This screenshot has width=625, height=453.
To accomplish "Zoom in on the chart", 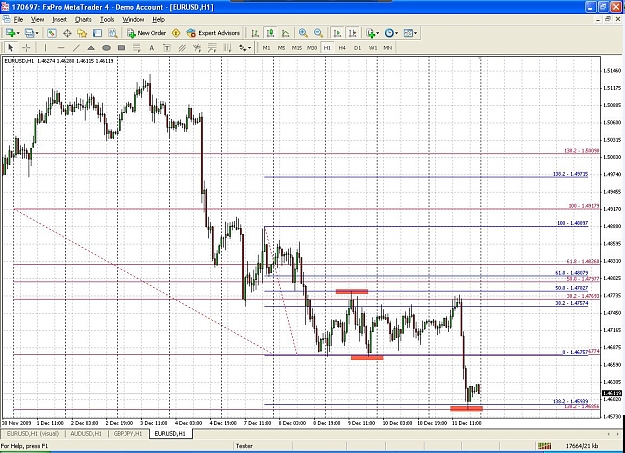I will click(303, 33).
